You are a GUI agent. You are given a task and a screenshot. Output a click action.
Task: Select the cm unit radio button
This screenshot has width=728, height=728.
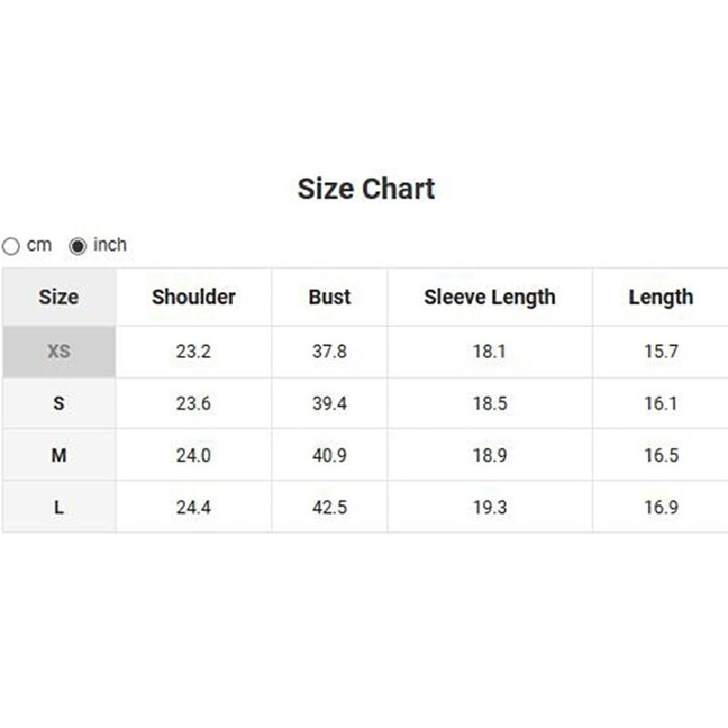coord(11,246)
